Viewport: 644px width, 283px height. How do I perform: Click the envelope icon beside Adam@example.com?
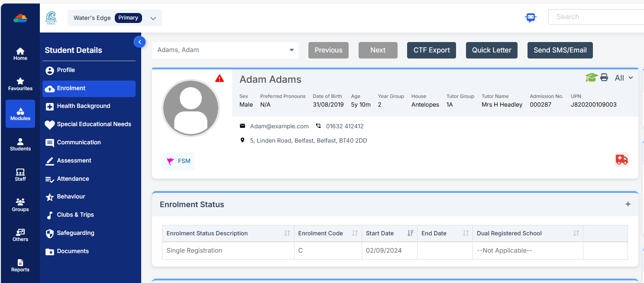pos(243,126)
